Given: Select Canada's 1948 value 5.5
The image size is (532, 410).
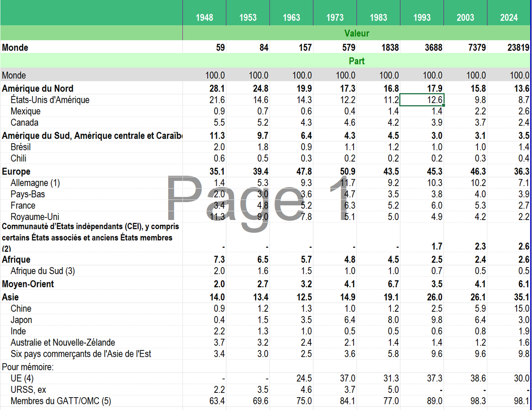Looking at the screenshot, I should [219, 123].
